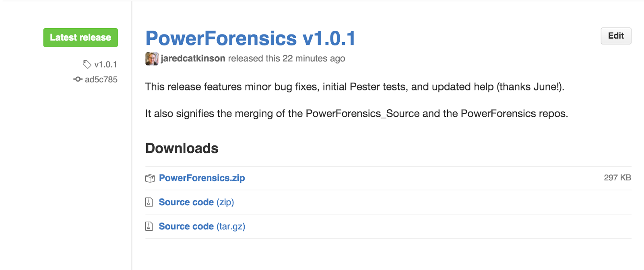The height and width of the screenshot is (270, 644).
Task: Download PowerForensics.zip
Action: pyautogui.click(x=202, y=178)
